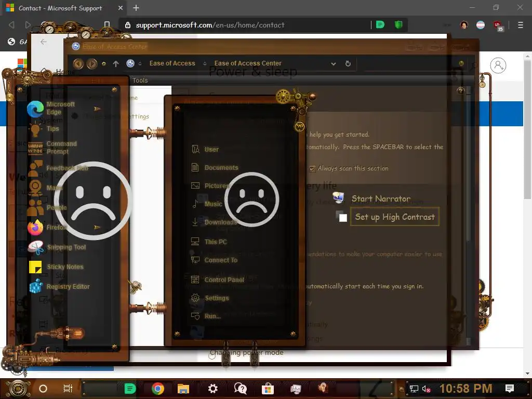The image size is (532, 399).
Task: Open Settings gear on taskbar
Action: pos(212,389)
